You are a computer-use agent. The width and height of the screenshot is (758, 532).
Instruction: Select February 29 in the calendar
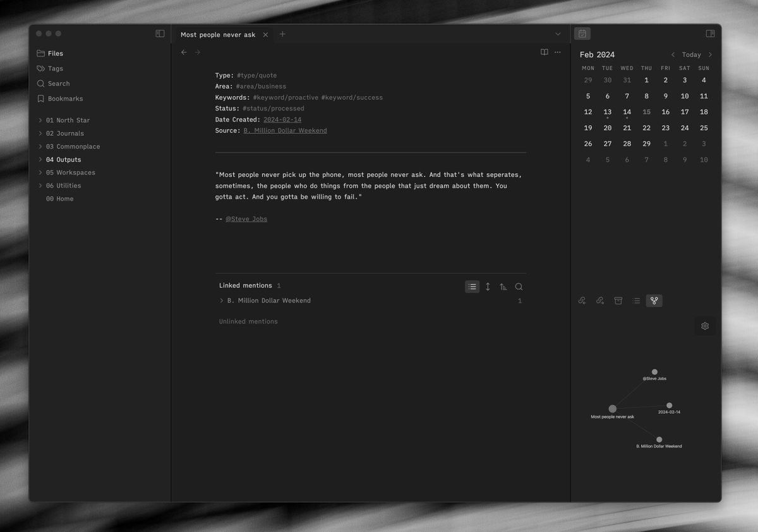646,144
